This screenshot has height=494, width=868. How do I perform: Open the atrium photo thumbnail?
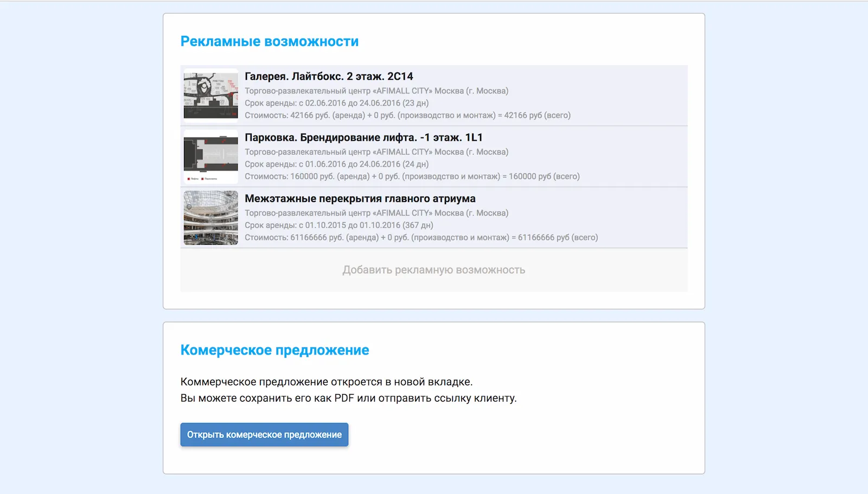click(x=210, y=218)
